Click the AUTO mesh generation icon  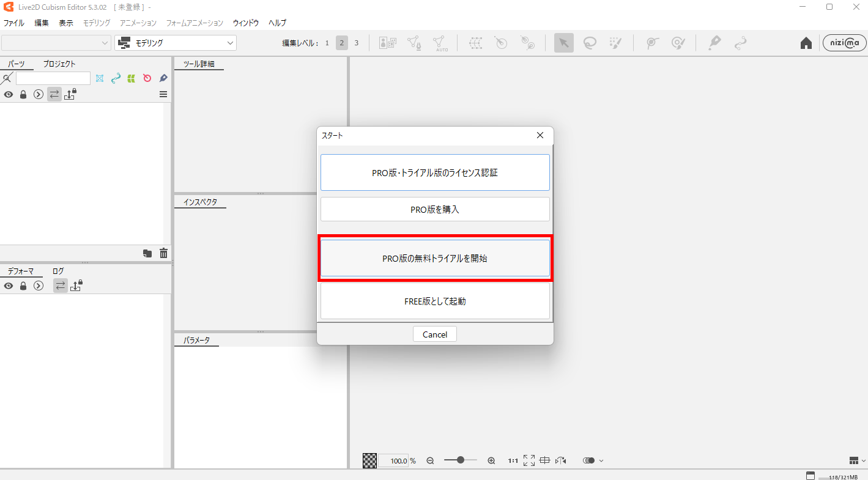click(x=440, y=43)
